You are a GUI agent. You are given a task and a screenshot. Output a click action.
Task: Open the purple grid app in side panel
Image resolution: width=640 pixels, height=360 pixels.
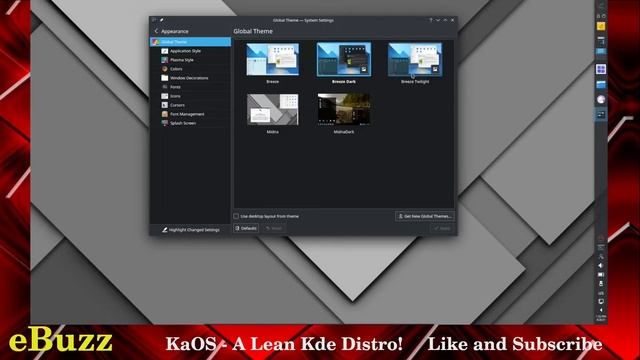tap(601, 69)
